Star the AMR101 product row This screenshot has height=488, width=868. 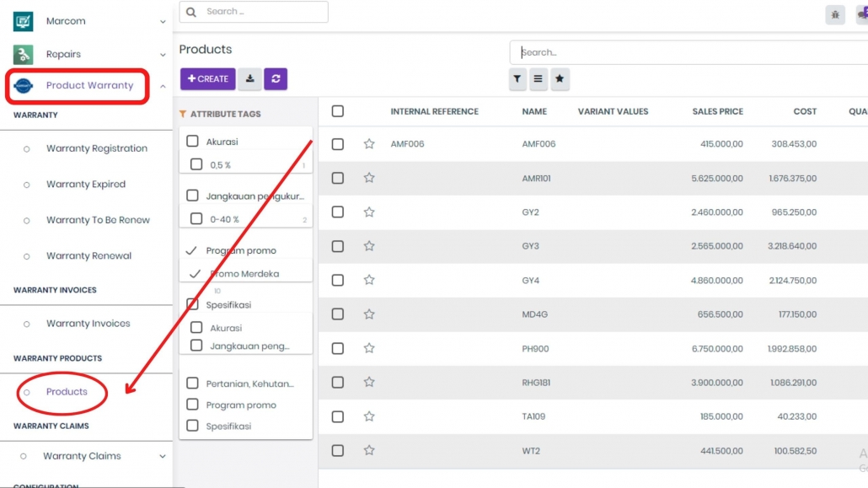369,178
